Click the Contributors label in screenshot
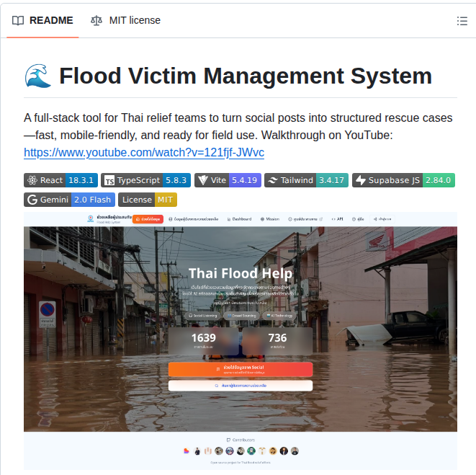 [241, 440]
